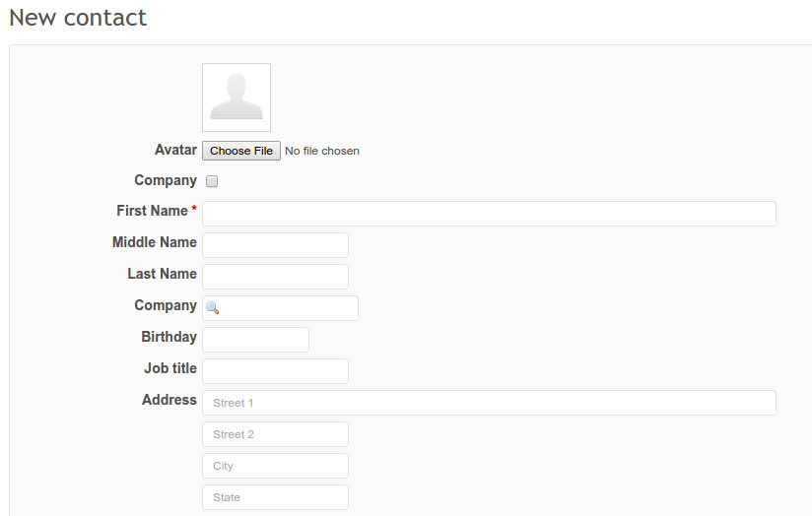The image size is (812, 516).
Task: Click the Company label beside the checkbox
Action: click(x=166, y=180)
